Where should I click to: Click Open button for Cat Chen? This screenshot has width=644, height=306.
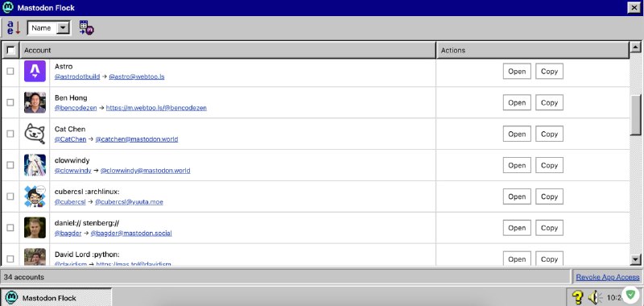coord(517,134)
